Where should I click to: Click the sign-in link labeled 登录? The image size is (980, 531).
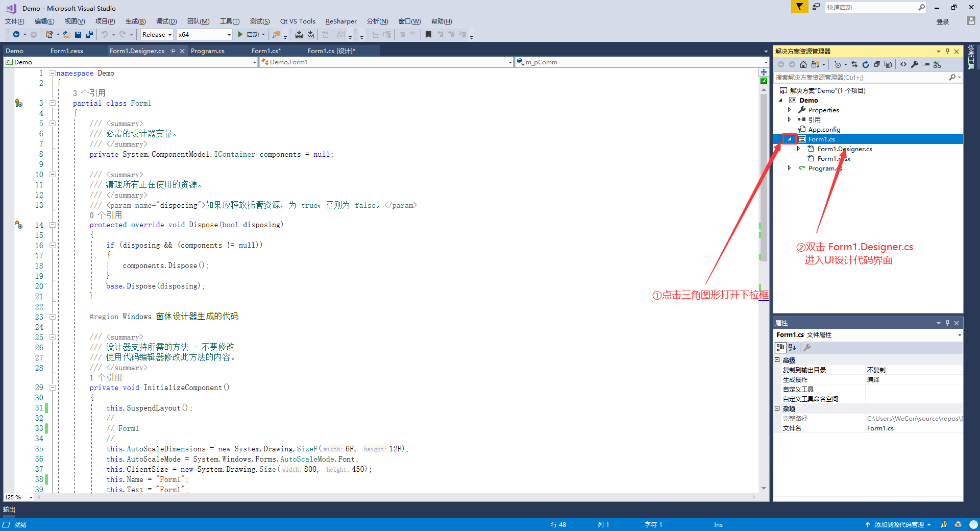pos(942,21)
